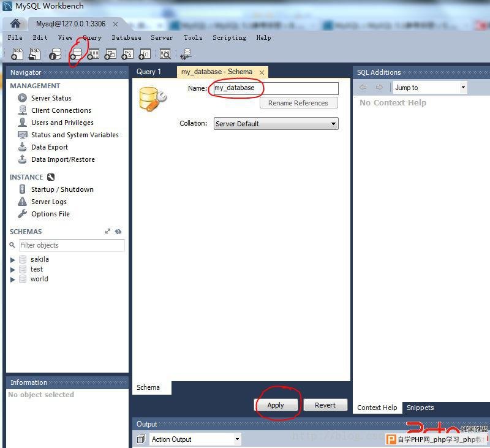This screenshot has height=448, width=490.
Task: Refresh the Schemas list
Action: coord(118,231)
